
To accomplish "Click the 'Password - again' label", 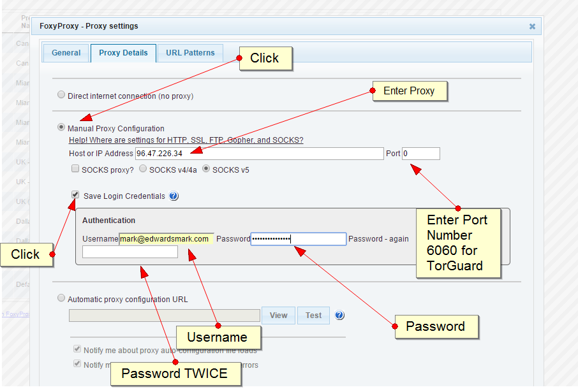I will click(378, 239).
